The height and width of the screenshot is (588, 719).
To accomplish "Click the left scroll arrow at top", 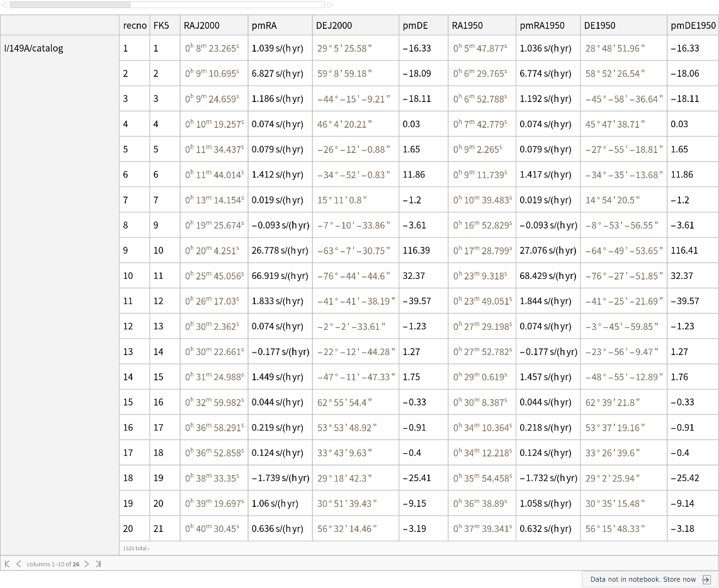I will click(x=4, y=4).
